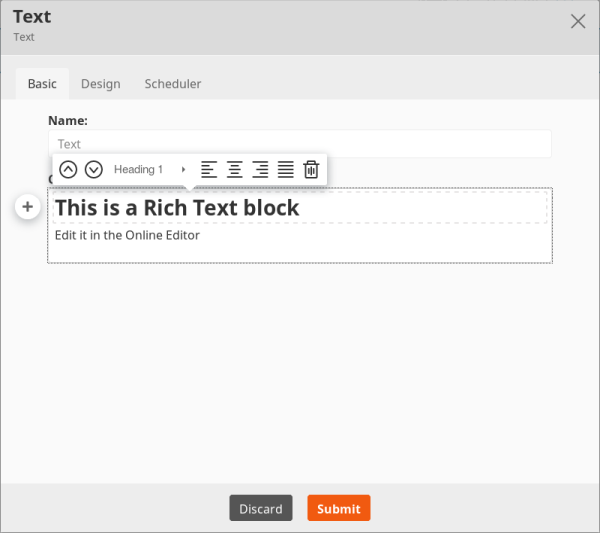Go to the Scheduler tab
The width and height of the screenshot is (600, 533).
point(173,84)
